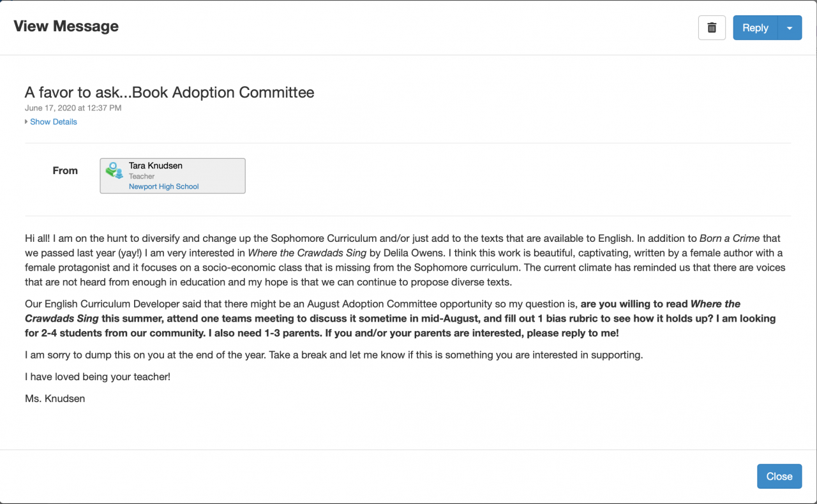Screen dimensions: 817x504
Task: Click the disclosure triangle before Show Details
Action: click(26, 122)
